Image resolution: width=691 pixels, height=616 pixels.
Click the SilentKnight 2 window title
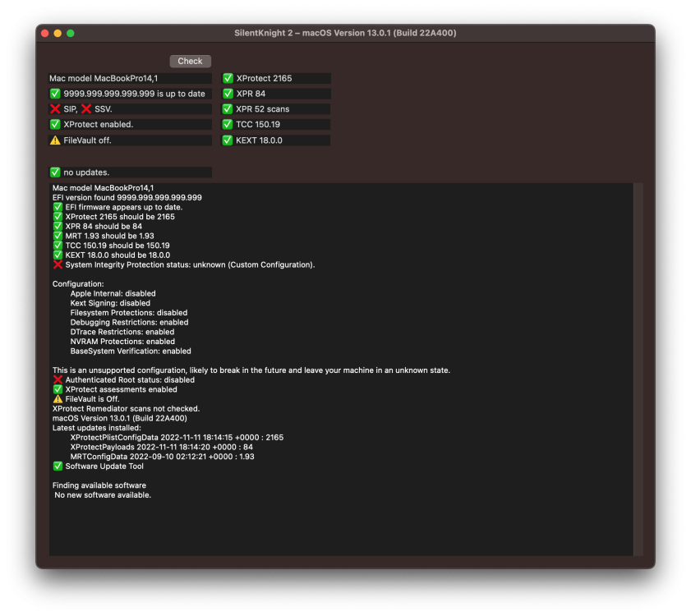345,33
